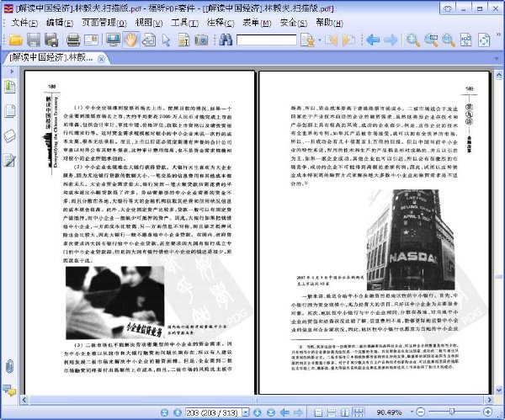Show hidden toolbar items via overflow chevron
The width and height of the screenshot is (505, 420).
point(499,35)
